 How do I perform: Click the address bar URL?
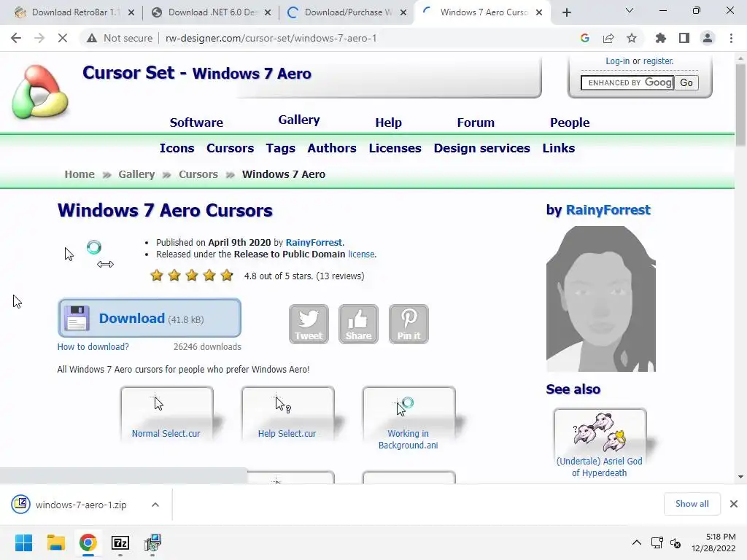tap(271, 38)
